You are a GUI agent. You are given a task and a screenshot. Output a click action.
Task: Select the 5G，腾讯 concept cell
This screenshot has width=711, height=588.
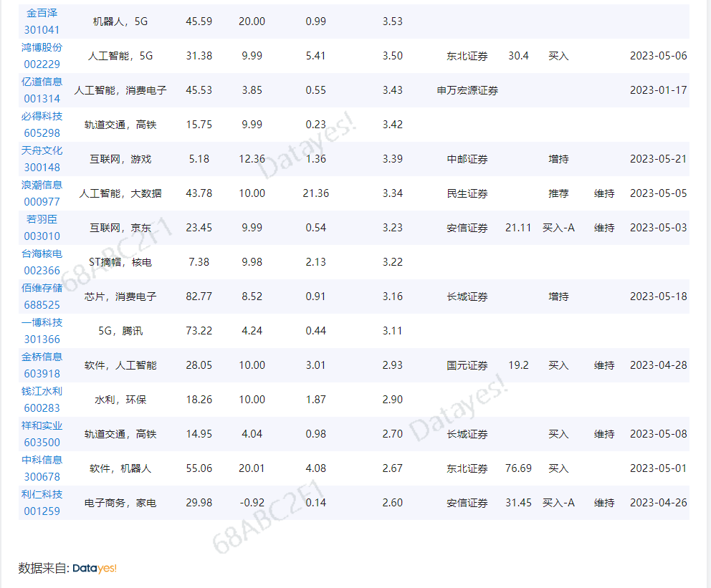pos(120,332)
